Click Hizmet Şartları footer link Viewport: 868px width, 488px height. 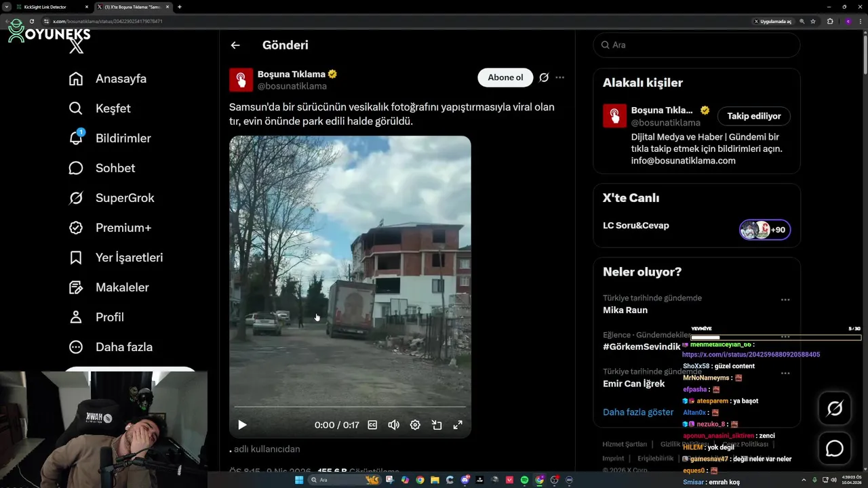pyautogui.click(x=625, y=445)
